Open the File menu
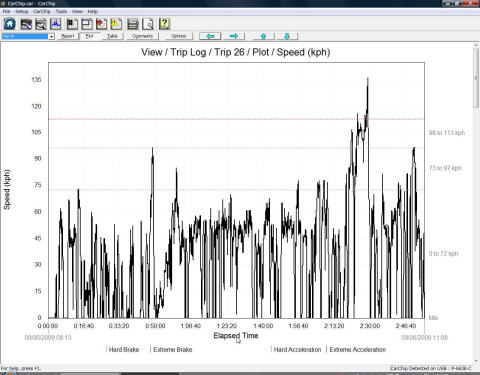480x375 pixels. [6, 11]
